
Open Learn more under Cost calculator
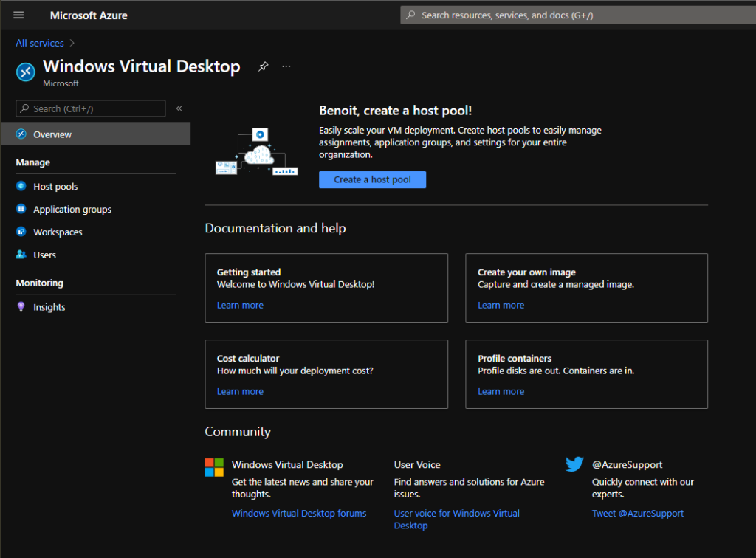240,391
